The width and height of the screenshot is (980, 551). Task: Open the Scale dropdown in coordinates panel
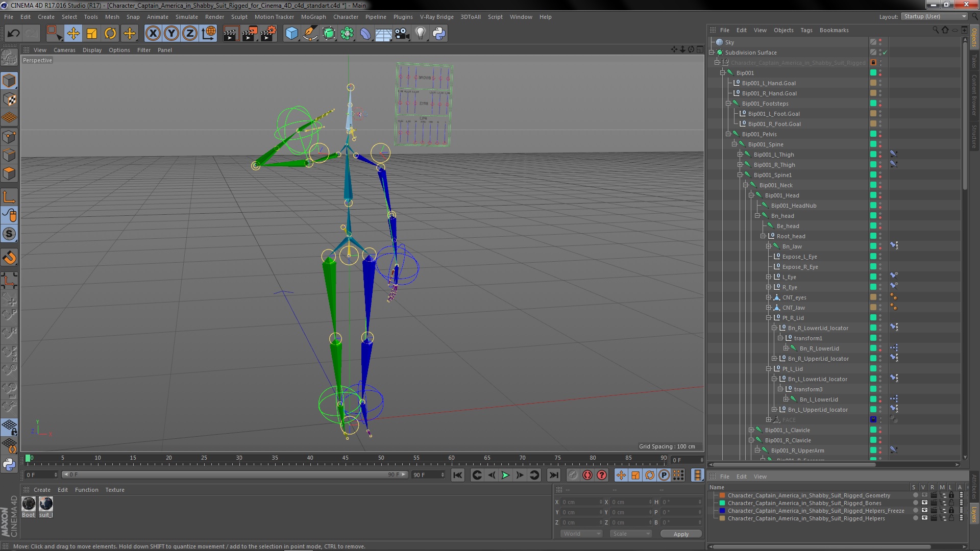point(631,534)
